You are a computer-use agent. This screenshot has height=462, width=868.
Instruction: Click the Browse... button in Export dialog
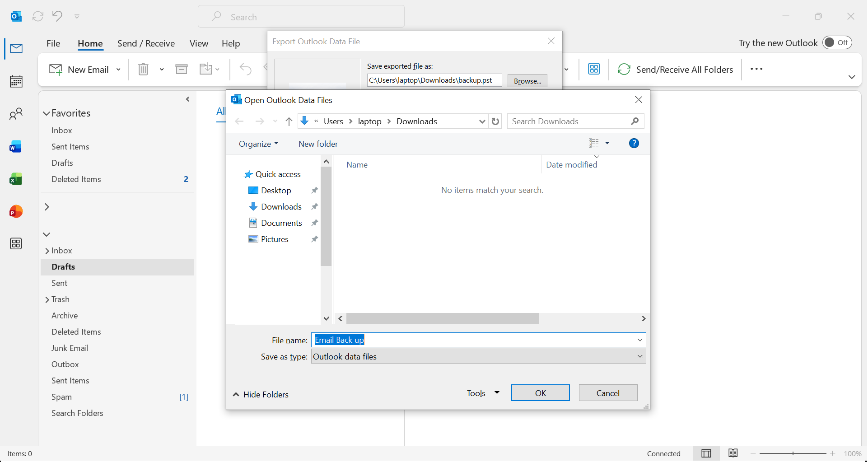pyautogui.click(x=527, y=81)
